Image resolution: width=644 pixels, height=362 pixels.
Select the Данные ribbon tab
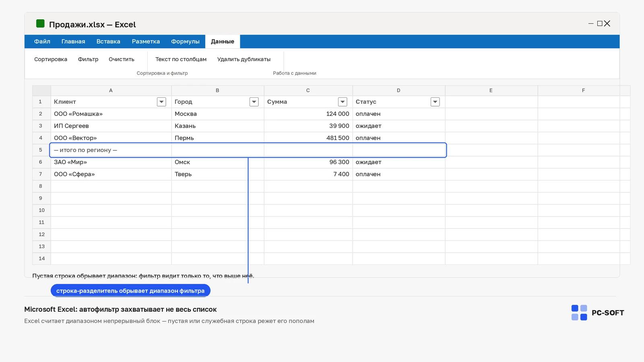tap(223, 41)
